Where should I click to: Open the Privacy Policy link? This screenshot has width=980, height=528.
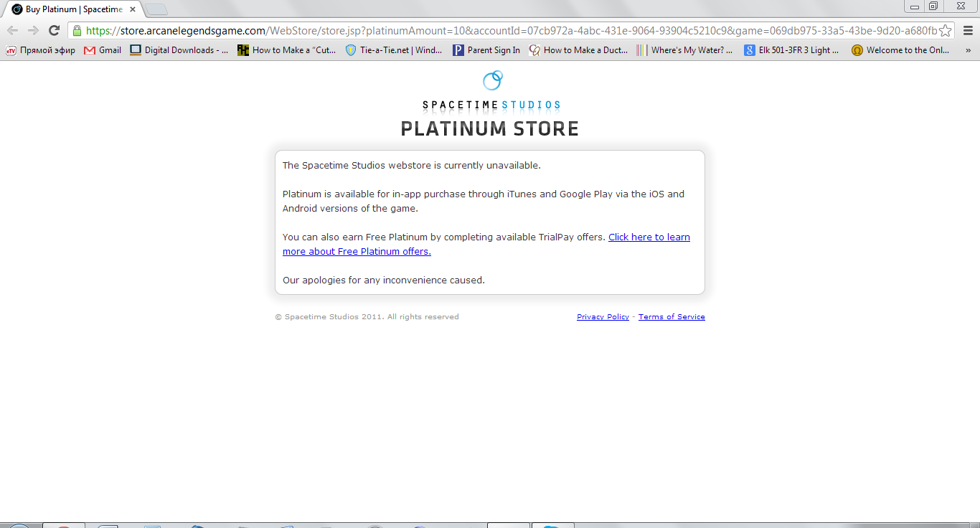[x=603, y=316]
